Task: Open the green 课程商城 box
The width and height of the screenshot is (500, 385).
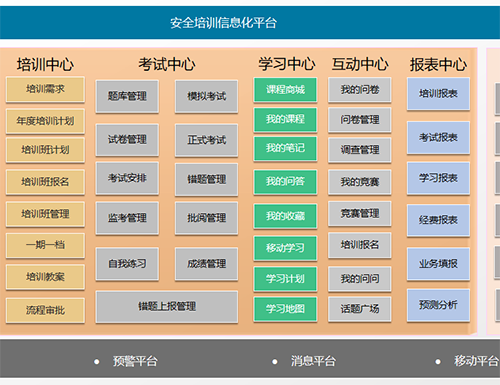Action: [x=285, y=90]
